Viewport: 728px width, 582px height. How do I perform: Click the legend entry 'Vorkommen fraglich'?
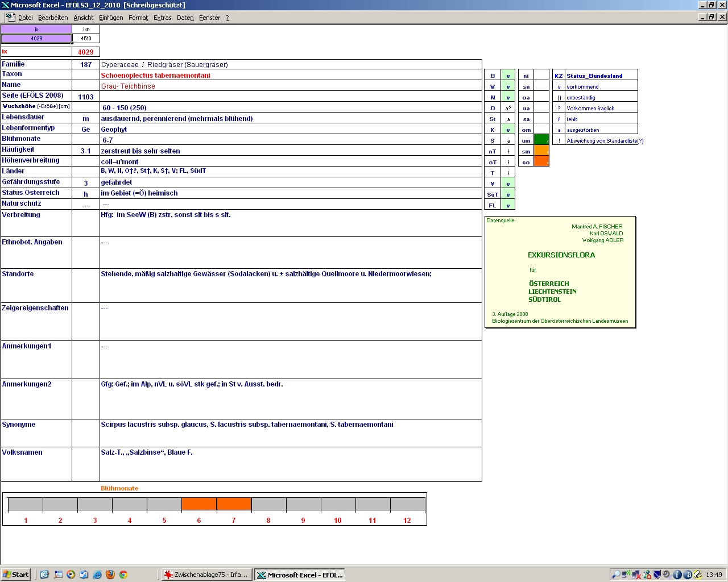[590, 108]
